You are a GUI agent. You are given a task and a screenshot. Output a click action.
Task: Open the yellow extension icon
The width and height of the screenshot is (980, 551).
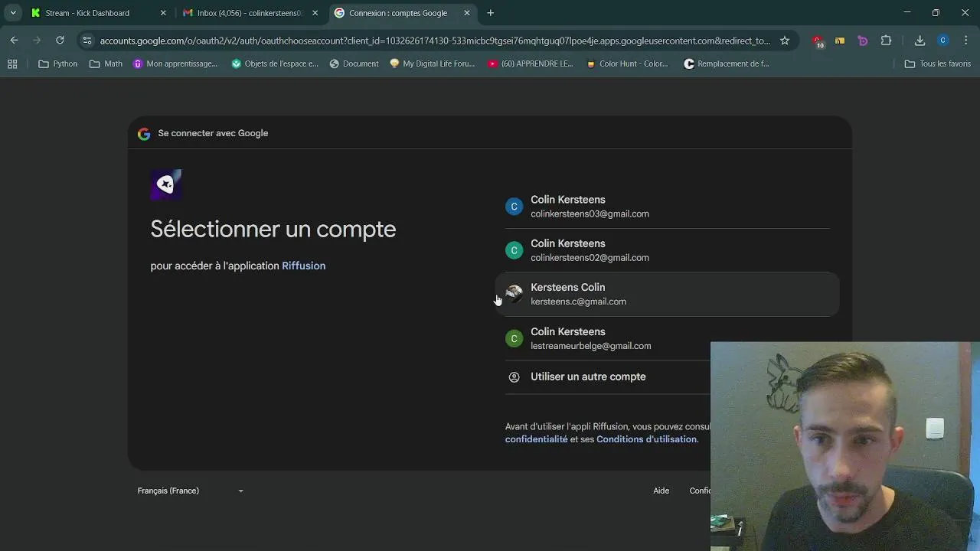pyautogui.click(x=840, y=41)
